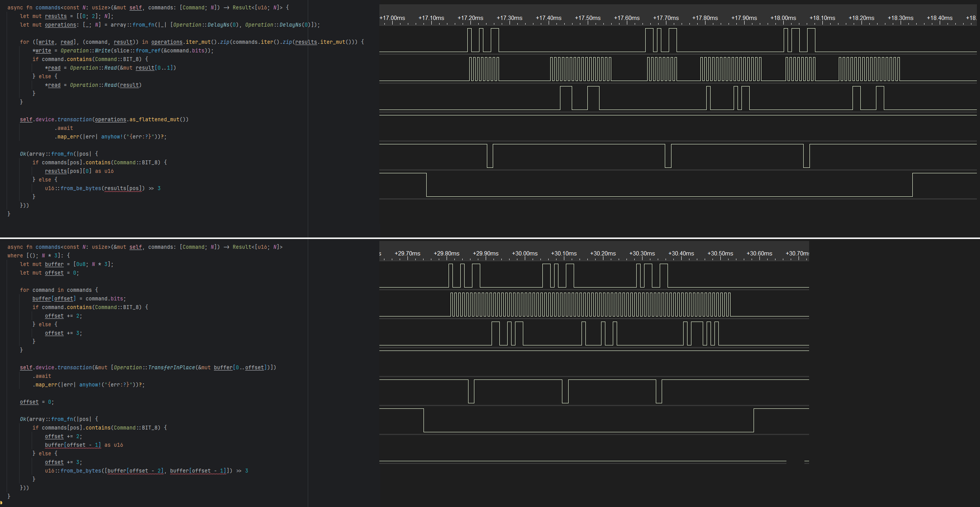The height and width of the screenshot is (507, 980).
Task: Click the +18.00ms marker in upper ruler
Action: (783, 18)
